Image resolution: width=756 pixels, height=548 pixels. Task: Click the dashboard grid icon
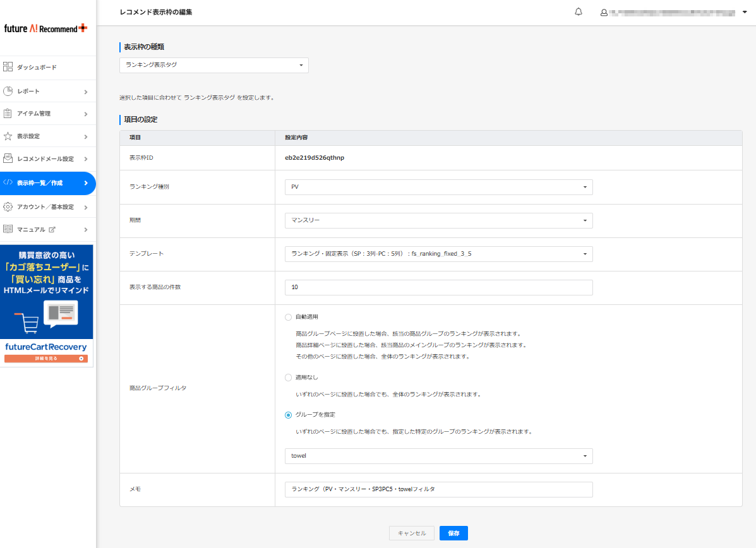point(8,67)
